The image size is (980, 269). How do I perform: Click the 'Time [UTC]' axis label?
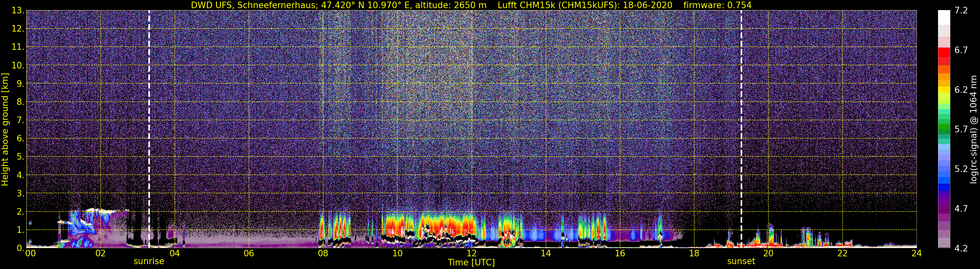pyautogui.click(x=471, y=262)
